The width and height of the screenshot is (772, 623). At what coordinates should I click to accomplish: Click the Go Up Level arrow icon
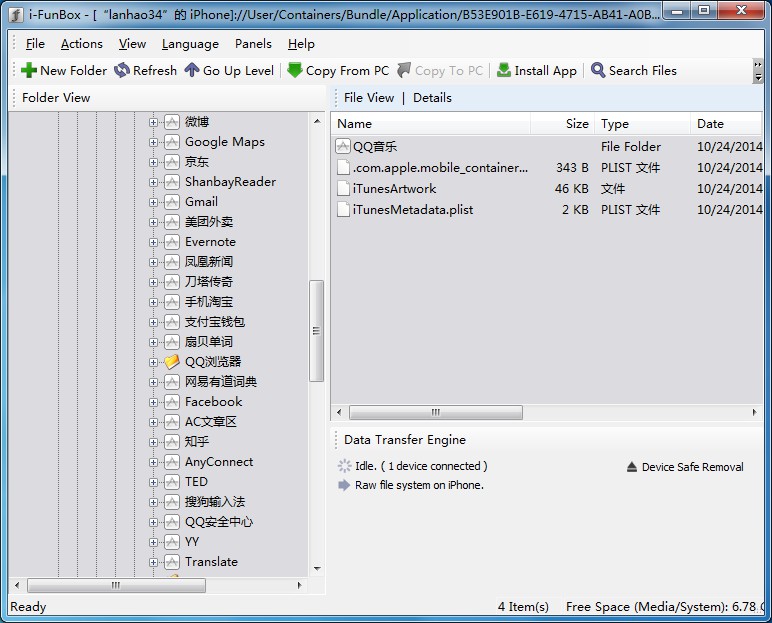coord(192,70)
